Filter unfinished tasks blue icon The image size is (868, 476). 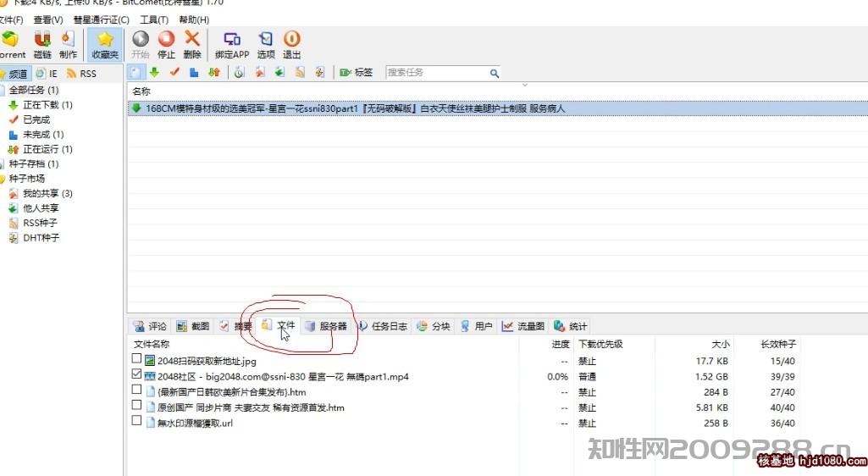click(x=194, y=73)
